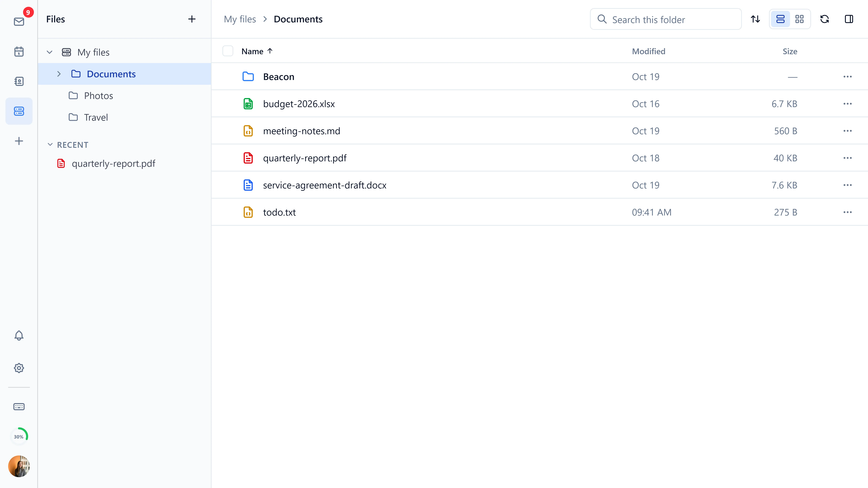Toggle the side details panel

pyautogui.click(x=849, y=19)
